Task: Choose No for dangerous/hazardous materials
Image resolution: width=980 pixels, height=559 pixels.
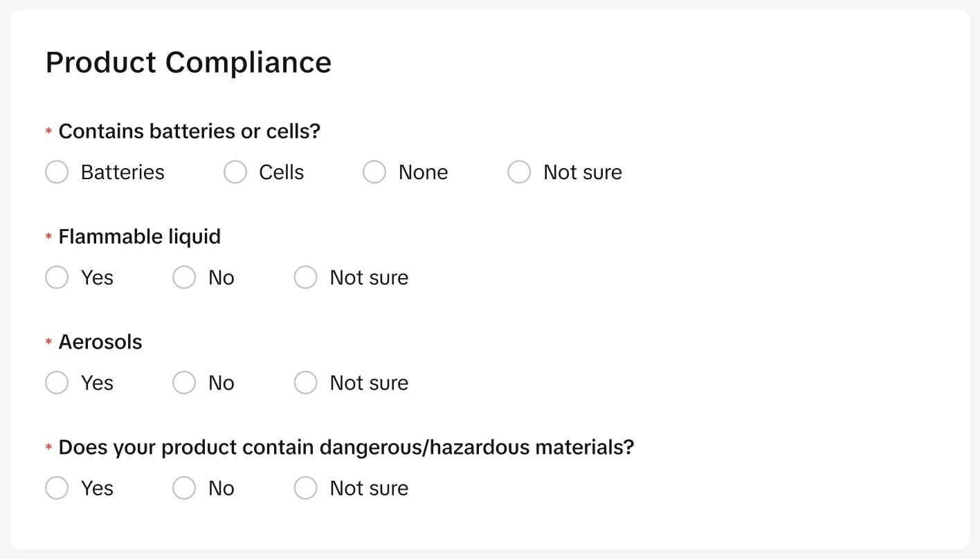Action: pyautogui.click(x=184, y=488)
